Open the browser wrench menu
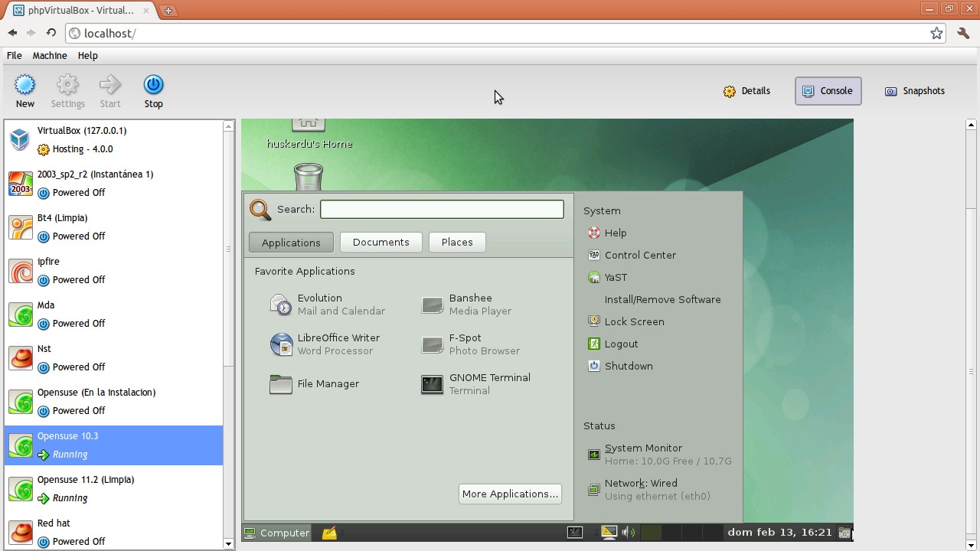Viewport: 980px width, 551px height. point(963,34)
